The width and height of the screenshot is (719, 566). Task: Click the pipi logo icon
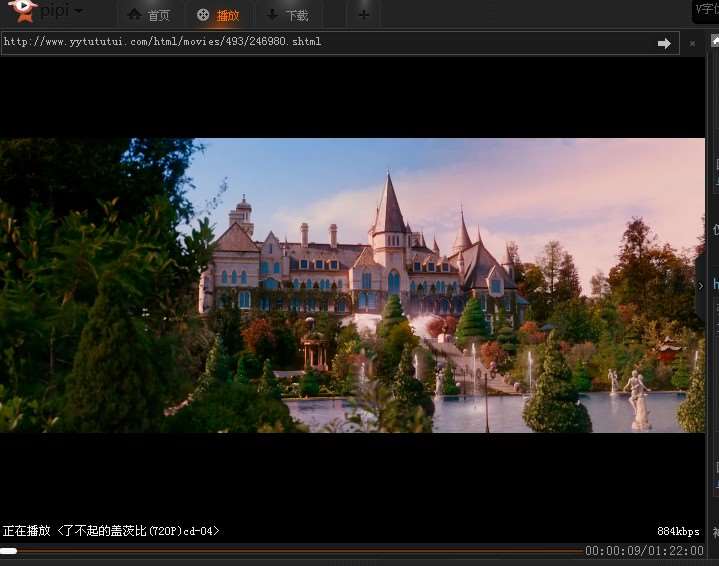coord(22,10)
